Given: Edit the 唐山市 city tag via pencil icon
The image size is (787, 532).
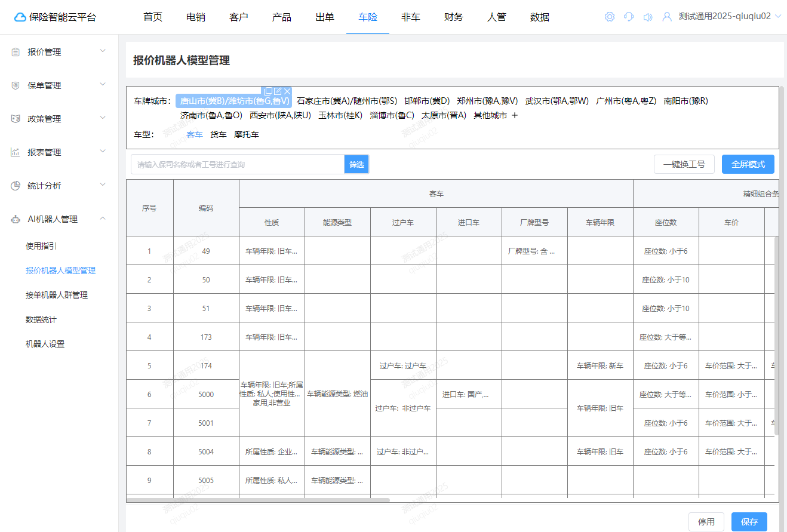Looking at the screenshot, I should (x=278, y=91).
